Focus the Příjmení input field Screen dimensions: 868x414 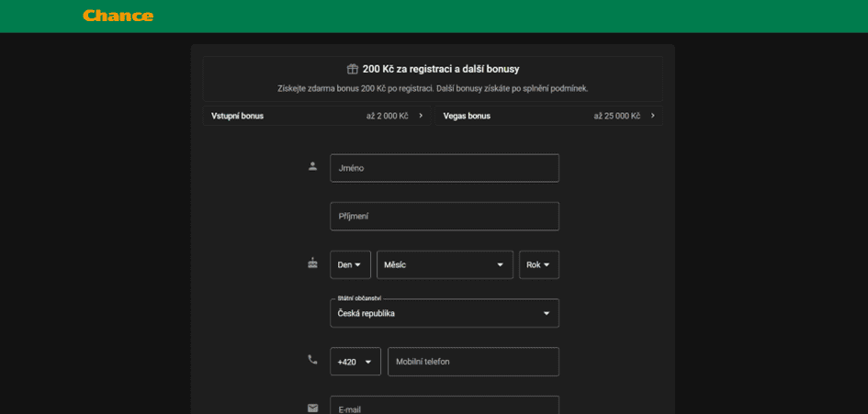pos(445,217)
